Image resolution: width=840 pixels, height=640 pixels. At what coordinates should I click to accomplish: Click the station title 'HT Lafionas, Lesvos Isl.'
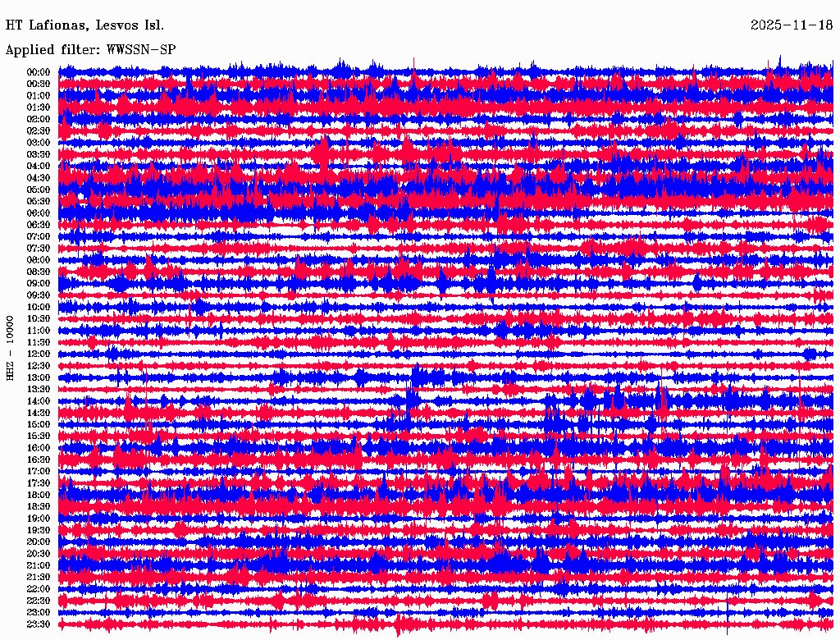coord(84,25)
